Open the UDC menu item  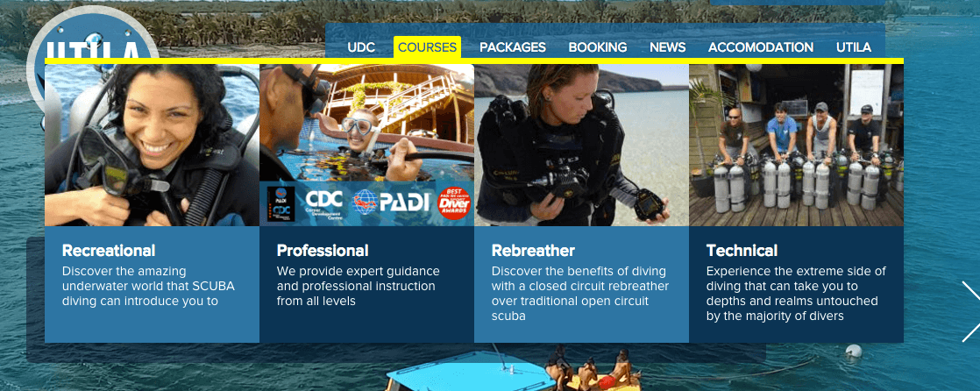[x=361, y=47]
